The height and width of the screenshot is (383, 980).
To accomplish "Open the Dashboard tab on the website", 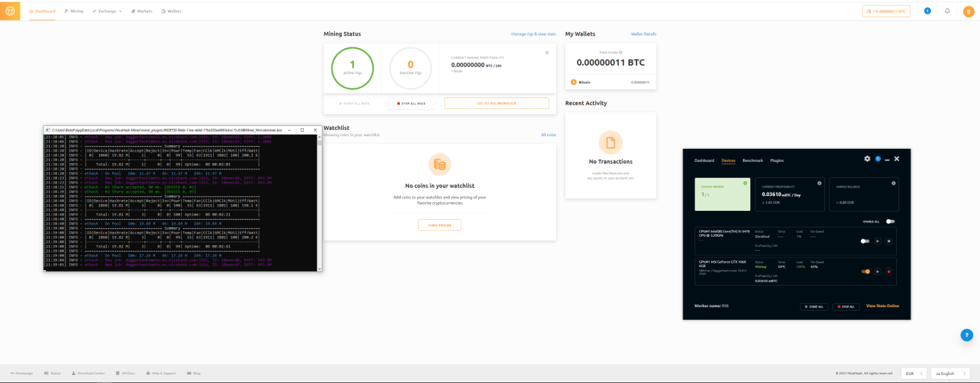I will point(42,11).
